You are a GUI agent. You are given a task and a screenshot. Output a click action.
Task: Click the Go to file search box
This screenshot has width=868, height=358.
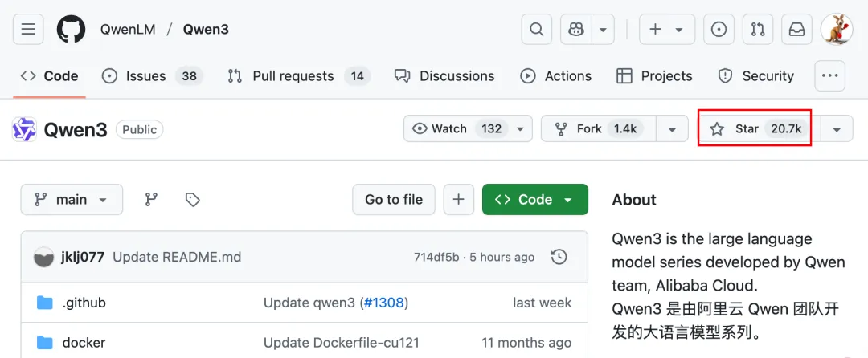click(x=394, y=199)
